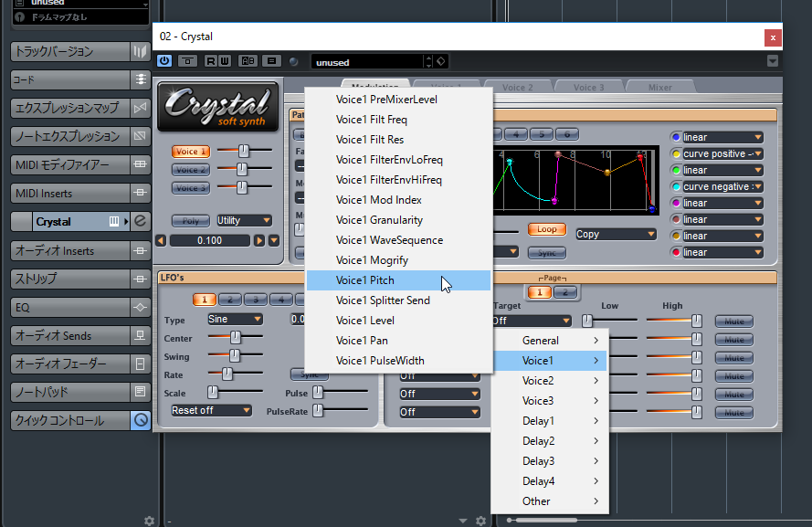This screenshot has width=812, height=527.
Task: Click the MIDI モディファイアー section icon
Action: (140, 164)
